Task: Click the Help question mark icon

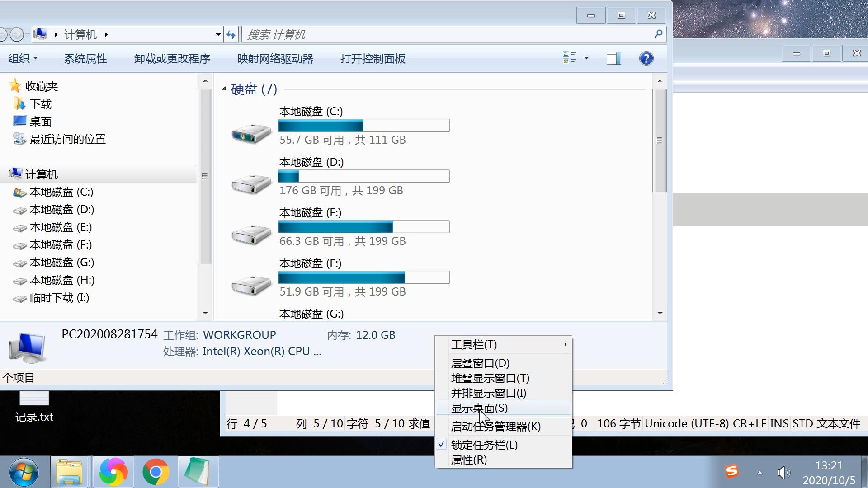Action: tap(646, 58)
